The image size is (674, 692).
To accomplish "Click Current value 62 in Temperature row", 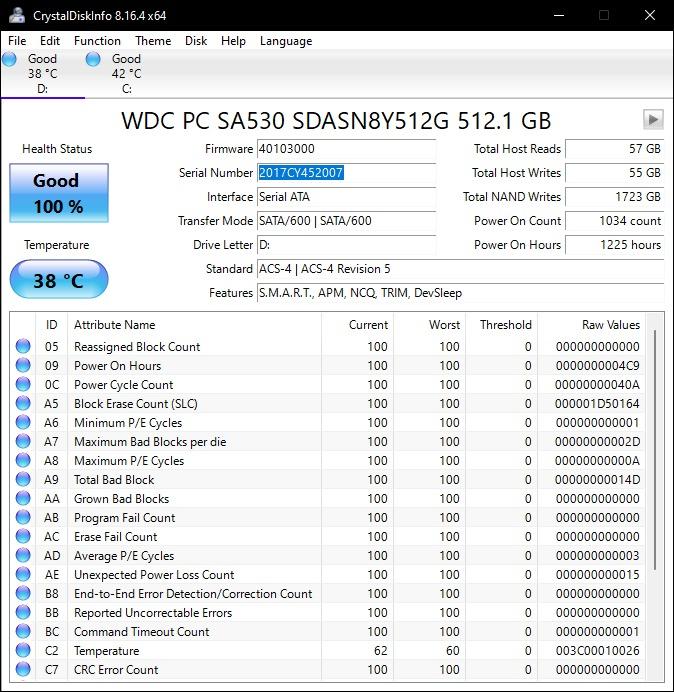I will coord(380,651).
